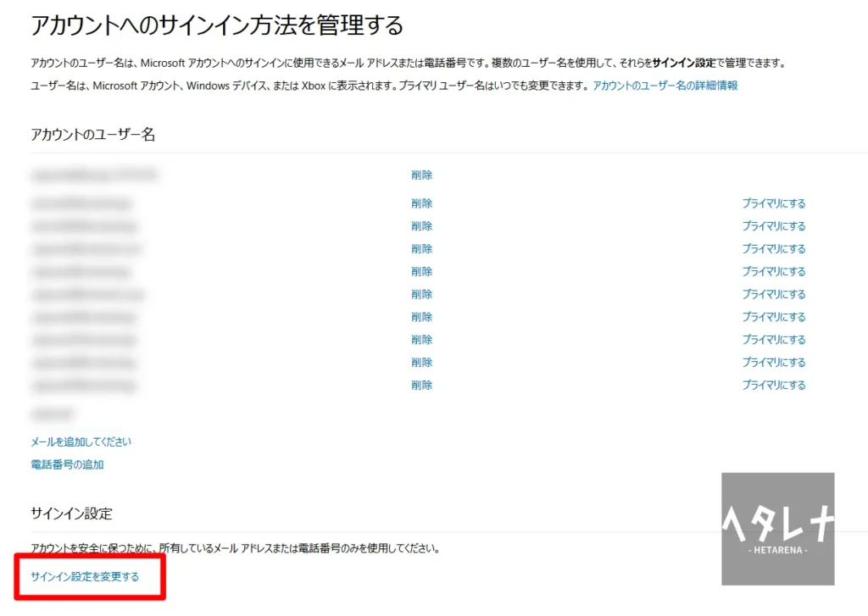
Task: Click サインイン設定を変更する link
Action: point(85,576)
